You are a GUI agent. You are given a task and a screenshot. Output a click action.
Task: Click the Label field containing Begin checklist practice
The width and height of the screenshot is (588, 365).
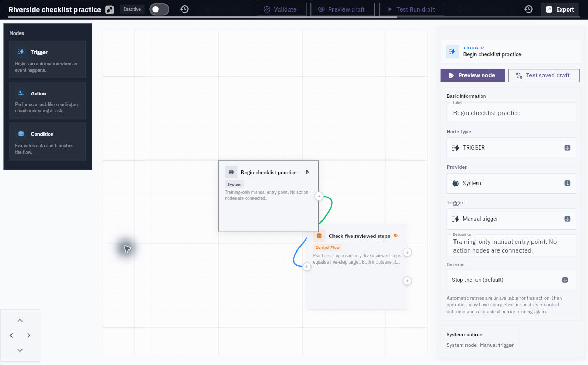pos(511,112)
